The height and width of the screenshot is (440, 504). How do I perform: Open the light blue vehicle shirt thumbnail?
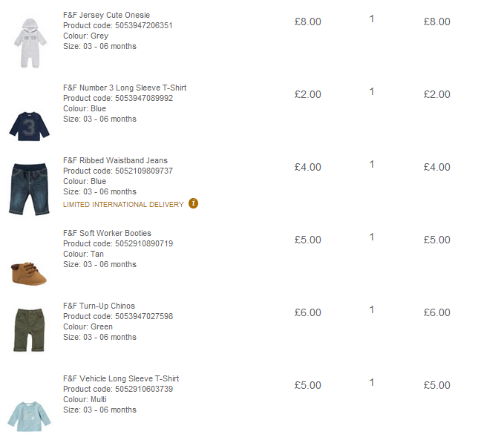29,416
